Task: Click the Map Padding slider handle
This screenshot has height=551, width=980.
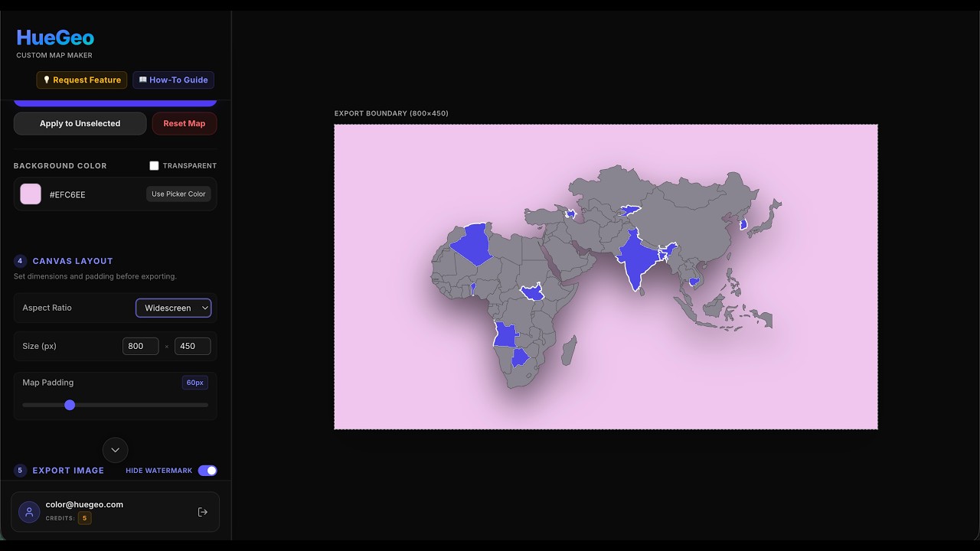Action: [x=70, y=405]
